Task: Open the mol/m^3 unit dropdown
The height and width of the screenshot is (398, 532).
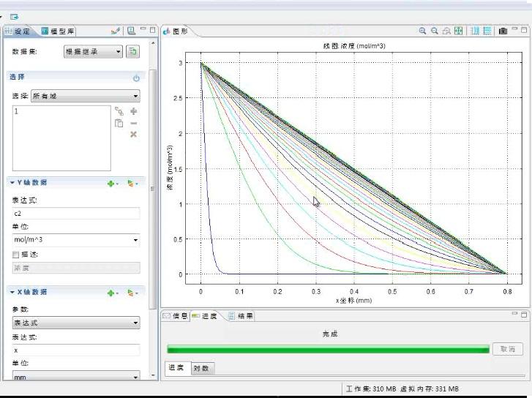Action: (76, 240)
